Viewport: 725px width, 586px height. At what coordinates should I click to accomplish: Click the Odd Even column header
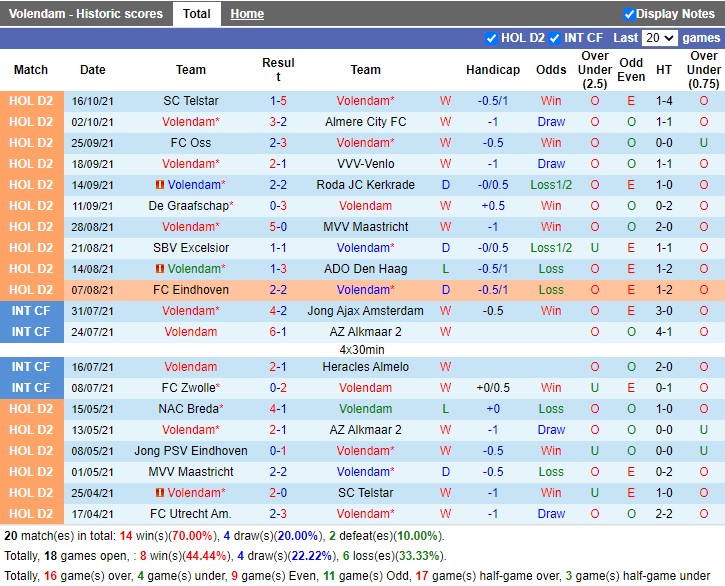[631, 70]
